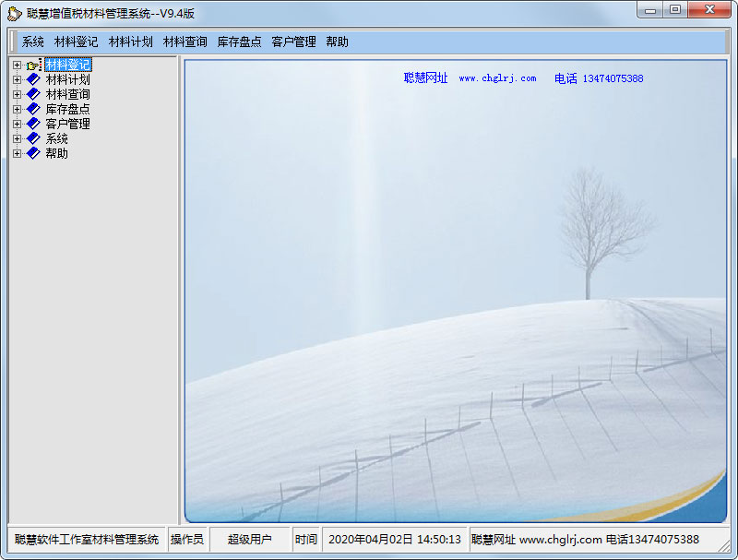Click the 超级用户 status bar field

pos(249,540)
